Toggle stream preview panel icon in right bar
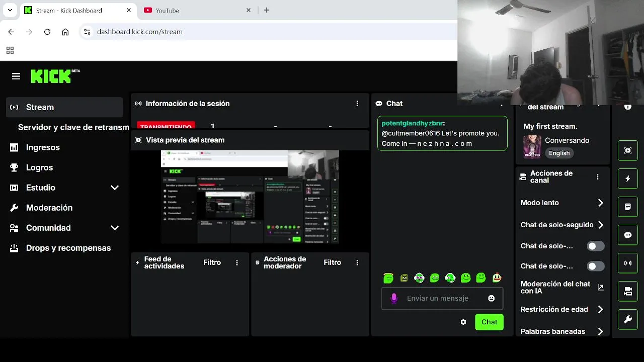 pyautogui.click(x=627, y=150)
